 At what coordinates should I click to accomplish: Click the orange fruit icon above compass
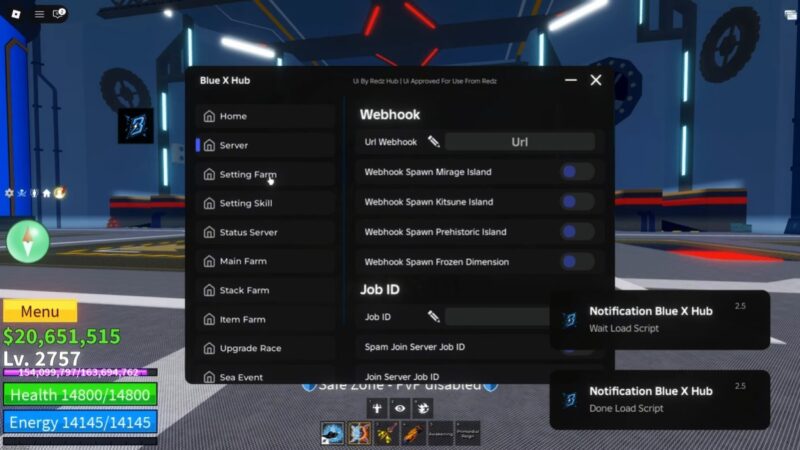point(60,192)
